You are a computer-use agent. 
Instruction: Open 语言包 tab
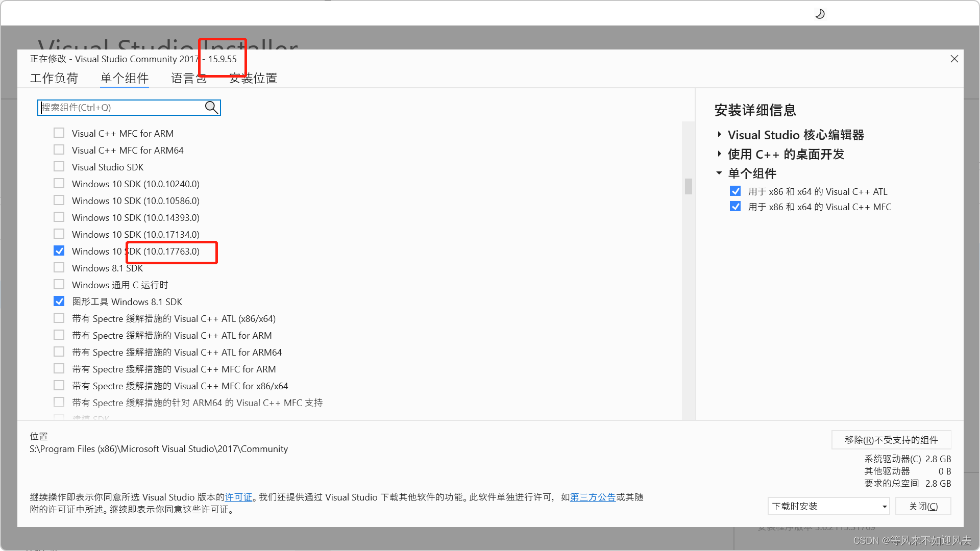click(x=189, y=78)
